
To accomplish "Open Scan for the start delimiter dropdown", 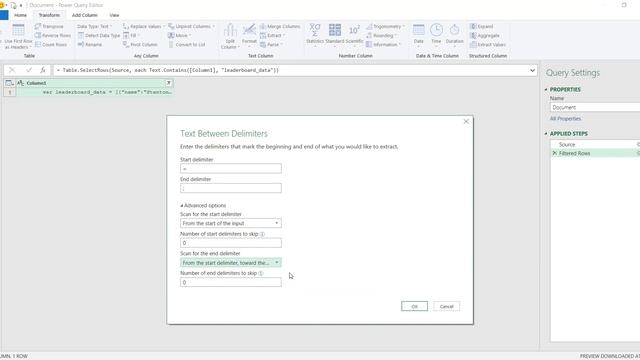I will click(231, 223).
